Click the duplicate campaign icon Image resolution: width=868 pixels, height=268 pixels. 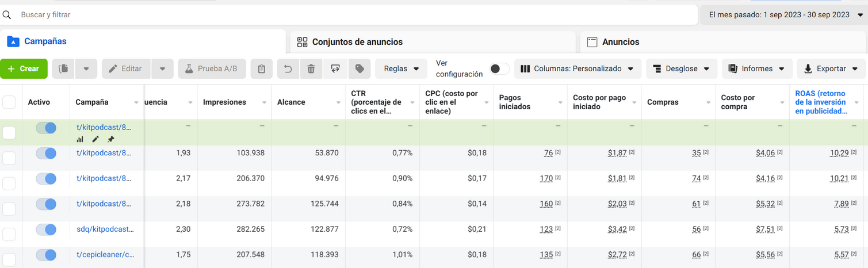[x=64, y=68]
